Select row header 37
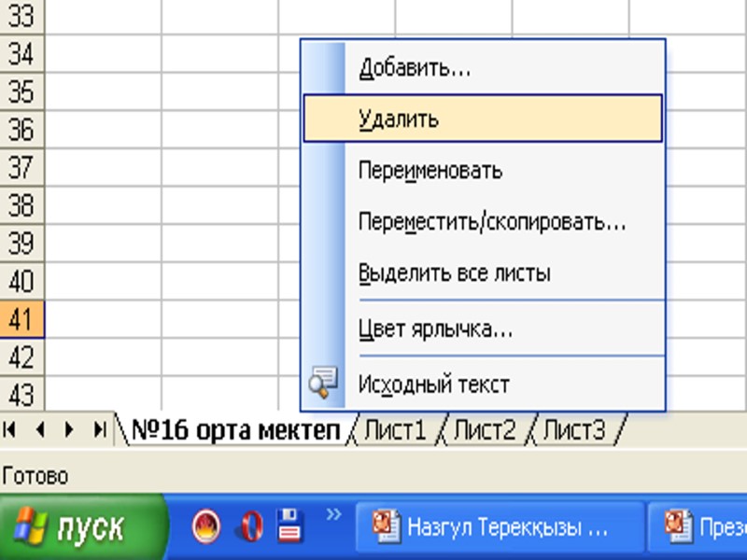 coord(21,168)
